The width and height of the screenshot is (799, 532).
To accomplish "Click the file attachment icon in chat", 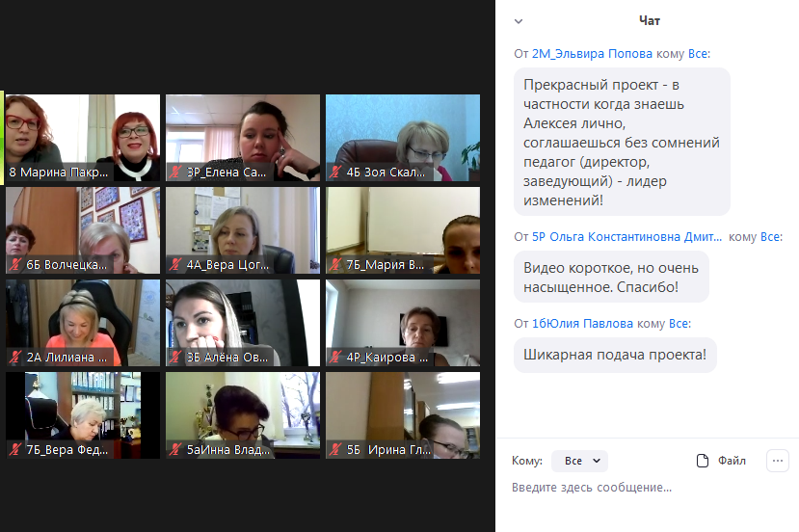I will 702,461.
